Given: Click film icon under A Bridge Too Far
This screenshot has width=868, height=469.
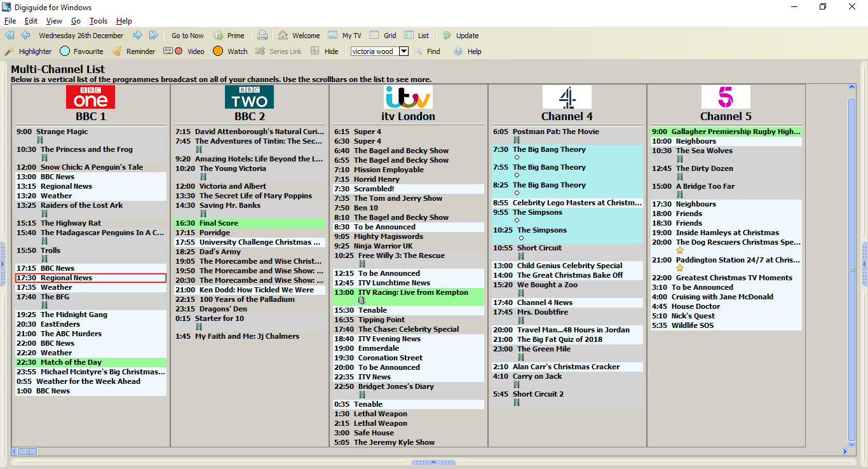Looking at the screenshot, I should (x=680, y=194).
